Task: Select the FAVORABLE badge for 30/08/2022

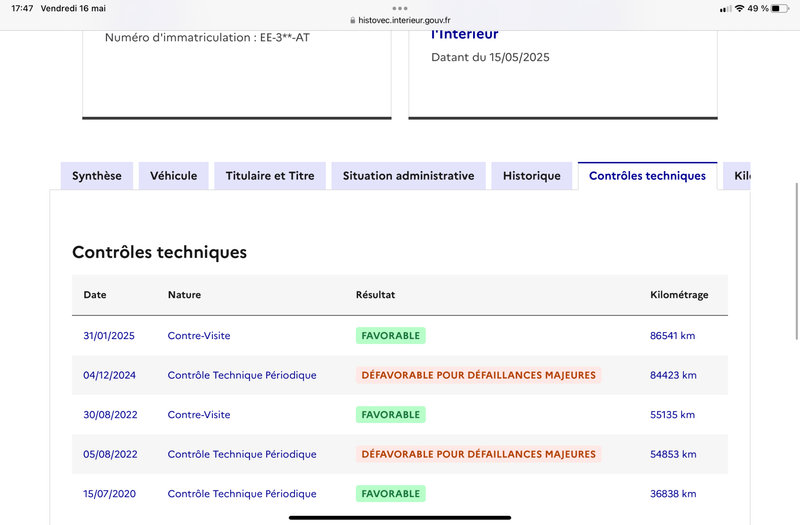Action: 390,415
